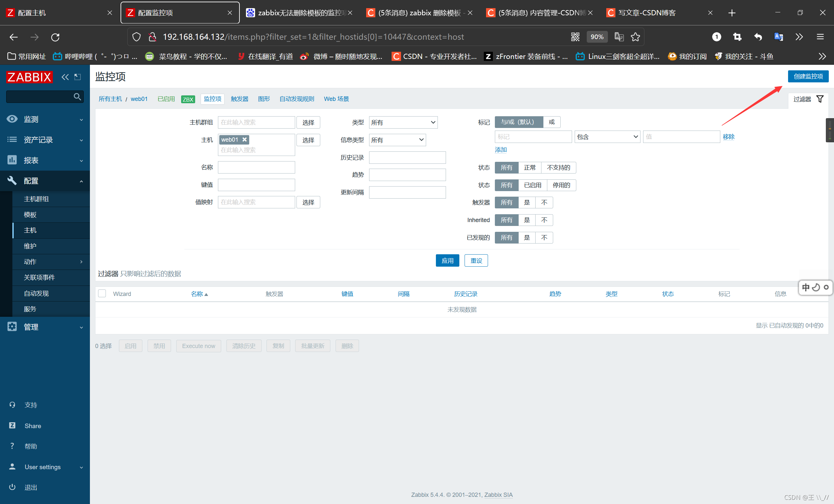Viewport: 834px width, 504px height.
Task: Open the 类型 dropdown
Action: (403, 122)
